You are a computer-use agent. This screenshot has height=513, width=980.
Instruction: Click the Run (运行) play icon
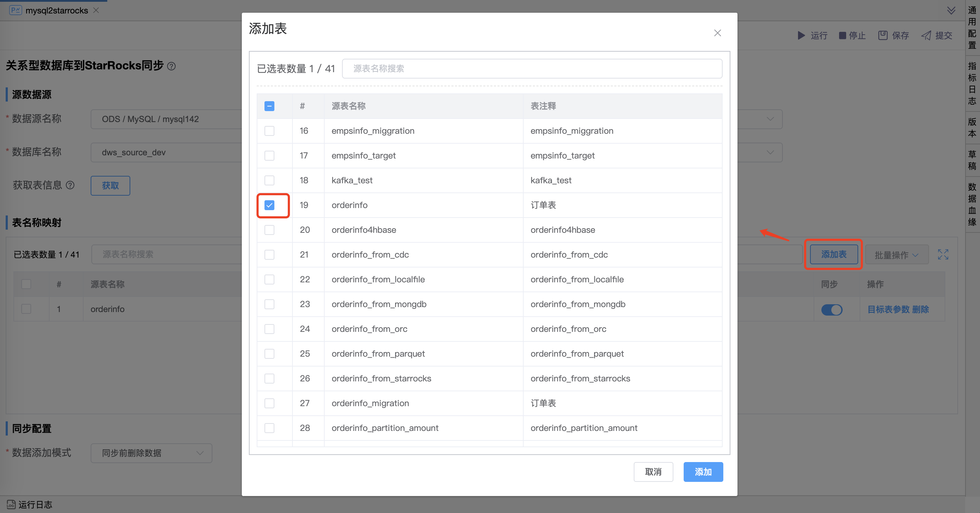[801, 35]
